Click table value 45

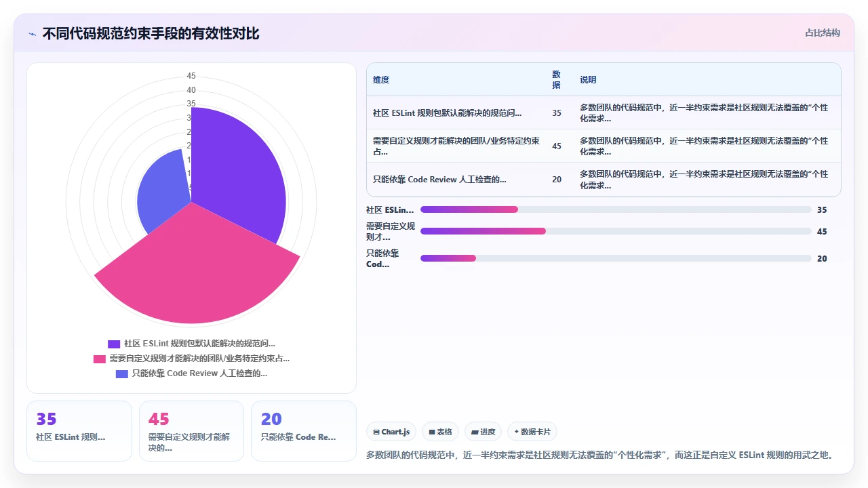[x=557, y=146]
